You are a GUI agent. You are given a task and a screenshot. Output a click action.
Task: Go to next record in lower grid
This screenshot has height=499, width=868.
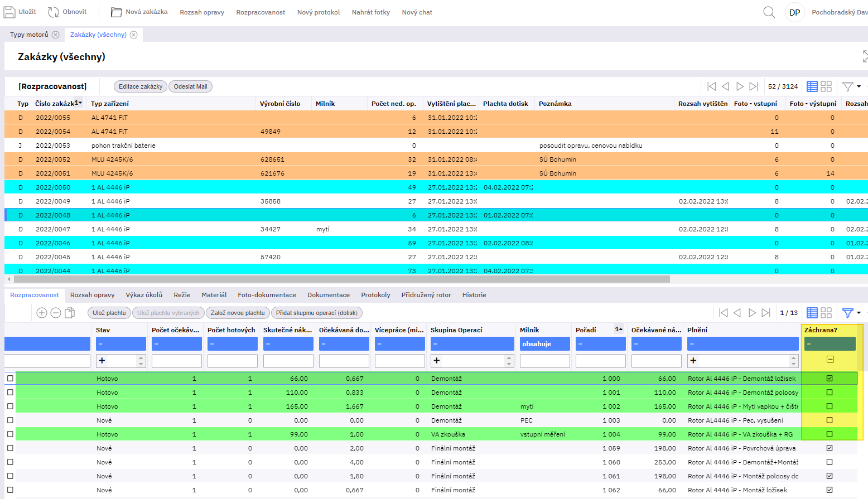tap(752, 313)
